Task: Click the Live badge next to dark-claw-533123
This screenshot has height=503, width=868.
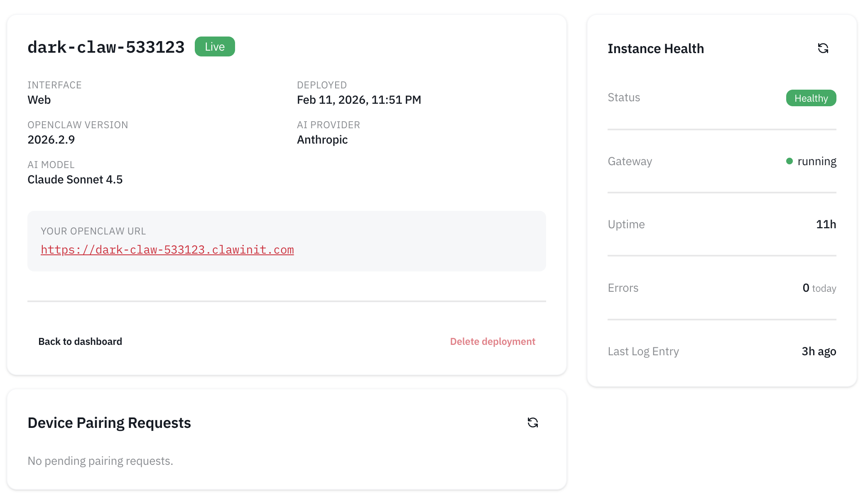Action: click(x=215, y=46)
